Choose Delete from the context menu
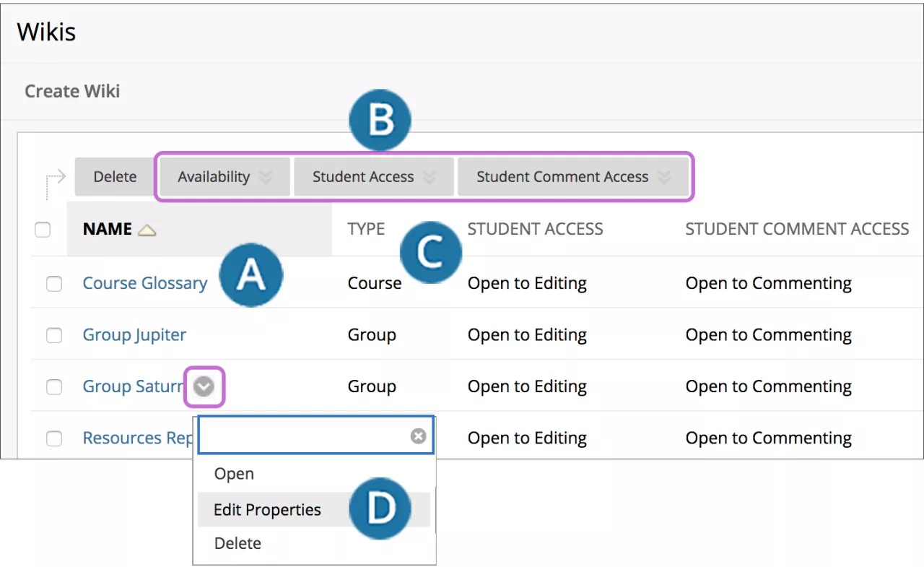The image size is (924, 567). point(237,543)
